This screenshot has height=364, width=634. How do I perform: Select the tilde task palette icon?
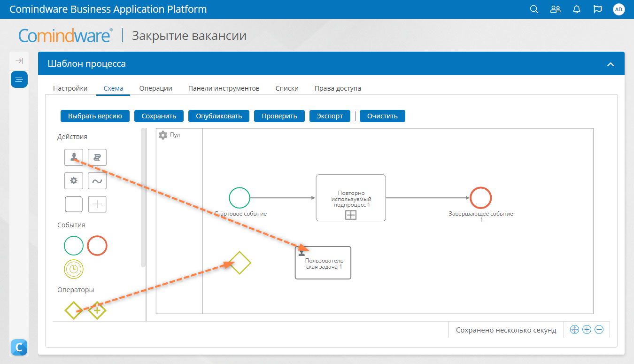97,181
